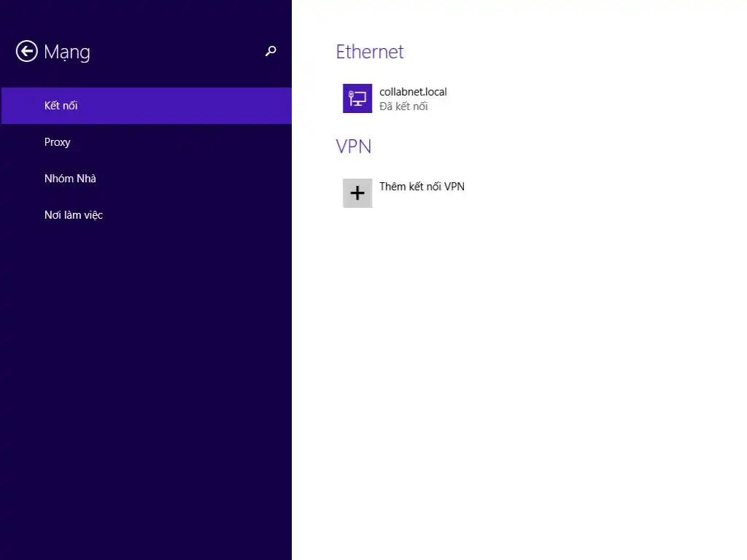The image size is (747, 560).
Task: Open the Nơi làm việc section
Action: 74,215
